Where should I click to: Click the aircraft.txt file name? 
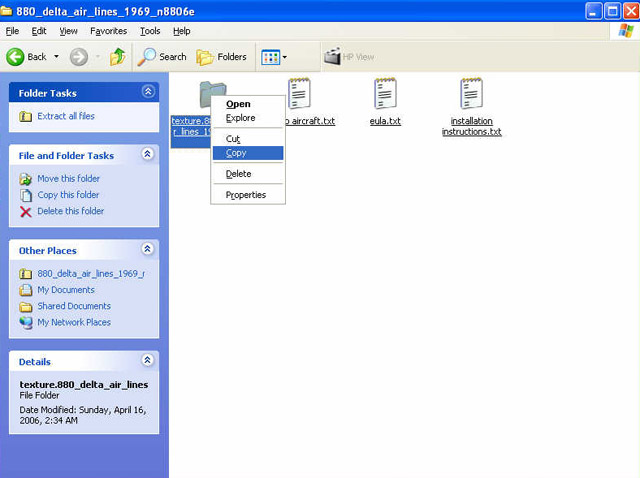tap(310, 121)
